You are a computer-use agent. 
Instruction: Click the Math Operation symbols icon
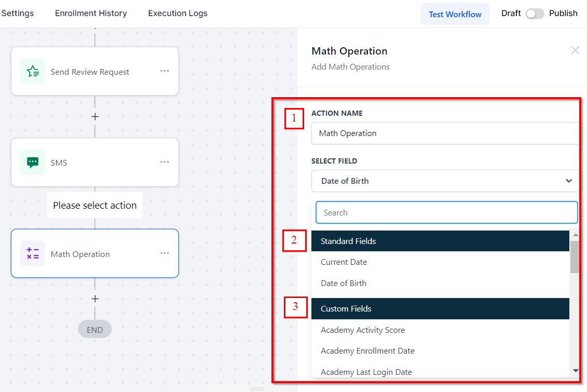(x=33, y=253)
